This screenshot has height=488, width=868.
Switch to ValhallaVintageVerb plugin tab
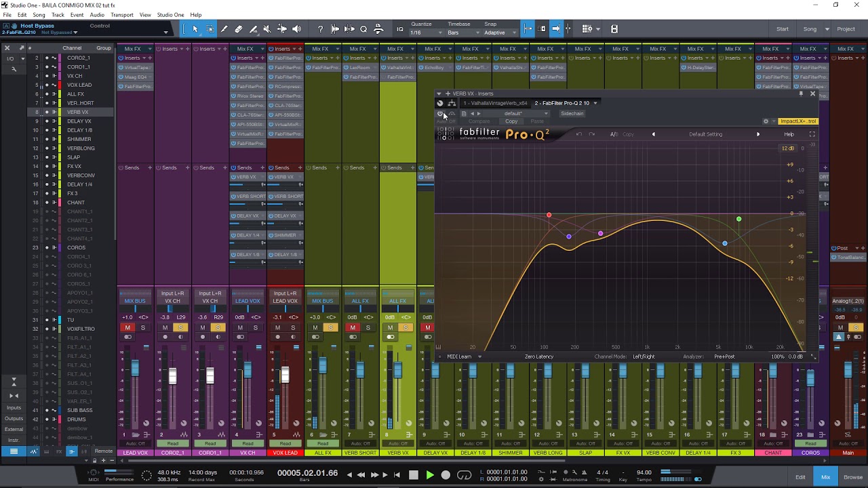tap(495, 103)
